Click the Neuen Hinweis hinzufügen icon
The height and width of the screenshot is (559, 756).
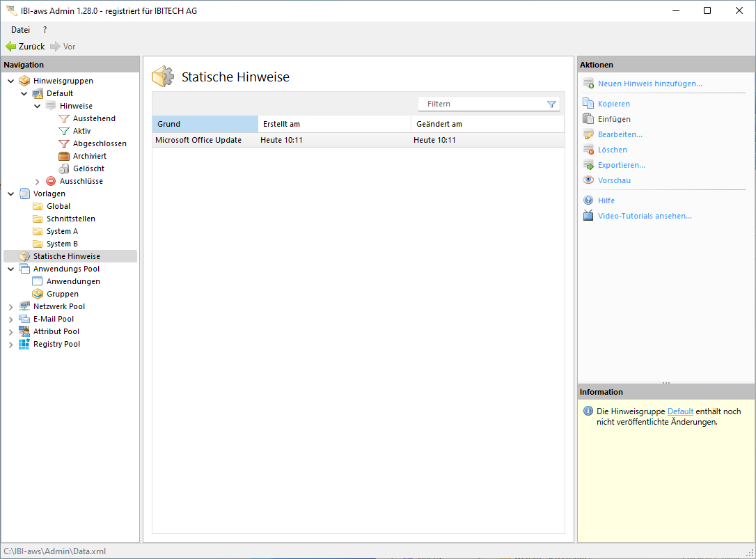588,84
